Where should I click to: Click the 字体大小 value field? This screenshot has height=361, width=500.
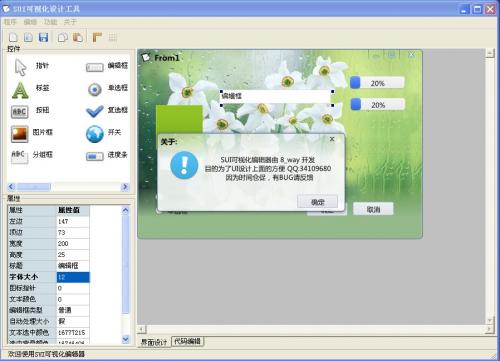click(x=73, y=277)
